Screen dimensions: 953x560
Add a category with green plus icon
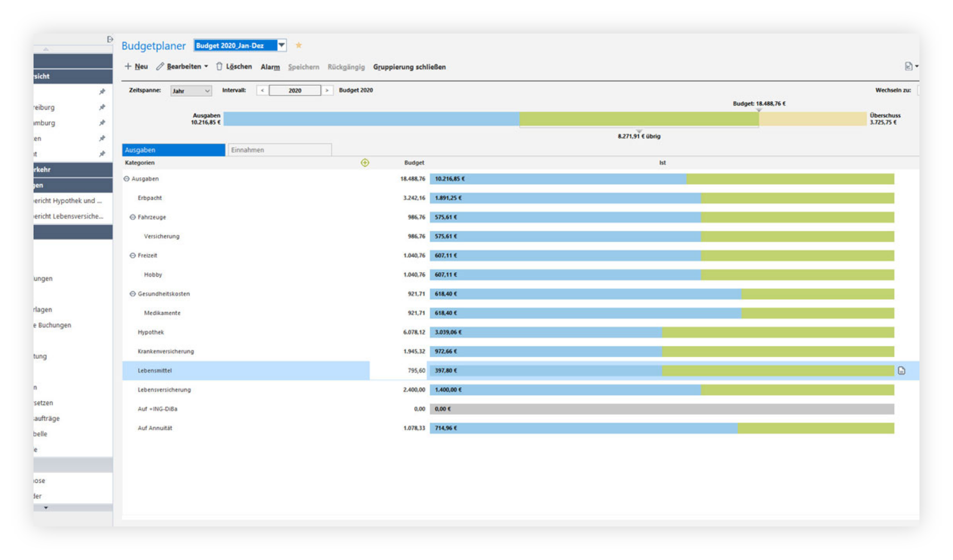[365, 163]
